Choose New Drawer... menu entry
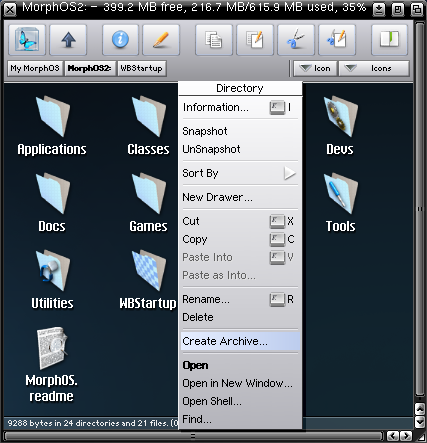Screen dimensions: 427x443 click(x=240, y=197)
